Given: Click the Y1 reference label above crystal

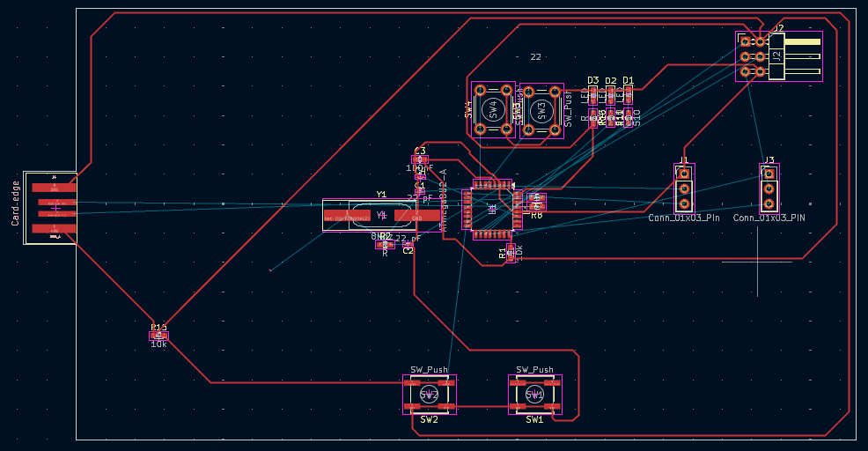Looking at the screenshot, I should tap(381, 195).
